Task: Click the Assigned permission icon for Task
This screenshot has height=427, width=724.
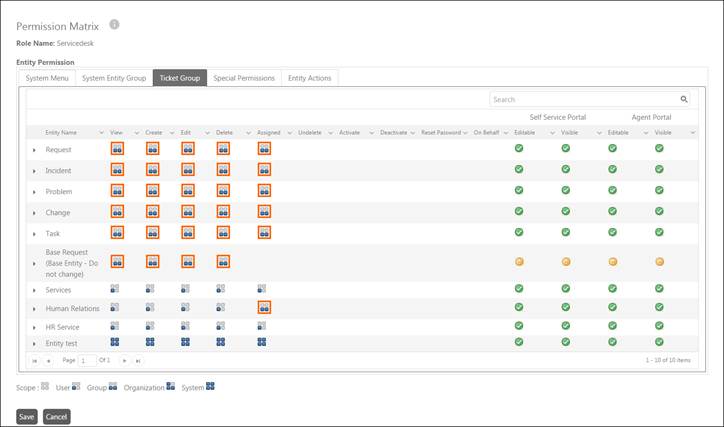Action: click(263, 232)
